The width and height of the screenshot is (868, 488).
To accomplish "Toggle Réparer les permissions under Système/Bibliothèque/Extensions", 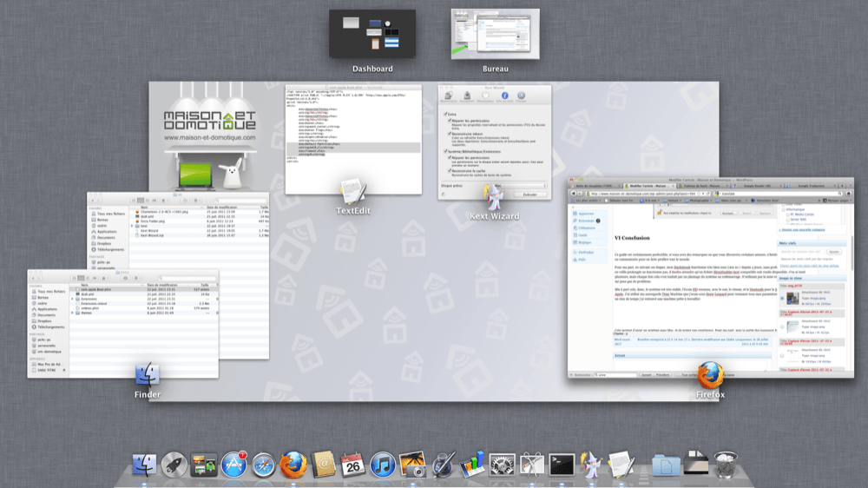I will click(x=450, y=157).
